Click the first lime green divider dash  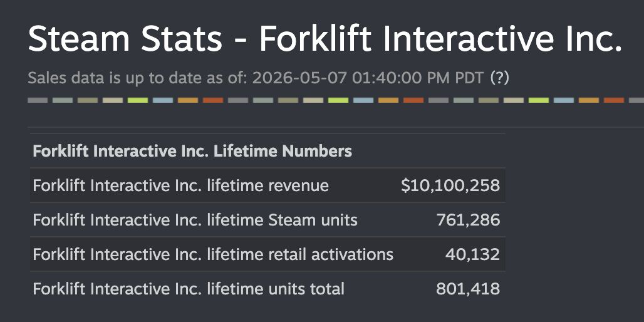point(138,100)
